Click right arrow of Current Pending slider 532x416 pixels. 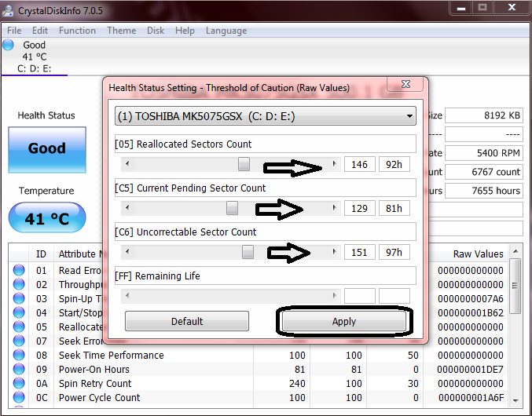tap(334, 208)
